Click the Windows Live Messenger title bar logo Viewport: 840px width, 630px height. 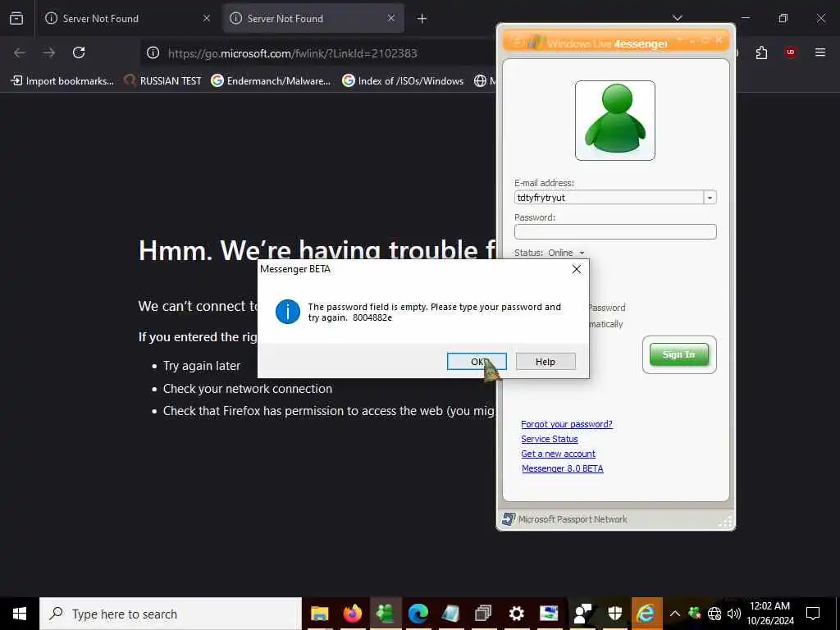[x=535, y=43]
